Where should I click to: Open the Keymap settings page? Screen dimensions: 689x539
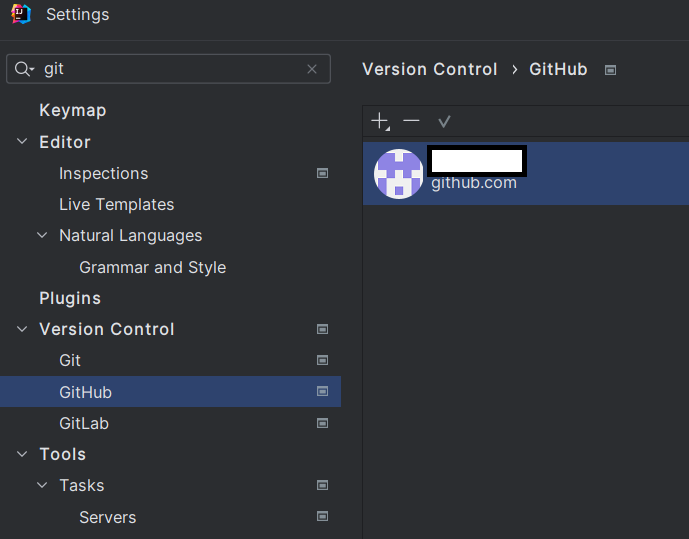coord(73,110)
